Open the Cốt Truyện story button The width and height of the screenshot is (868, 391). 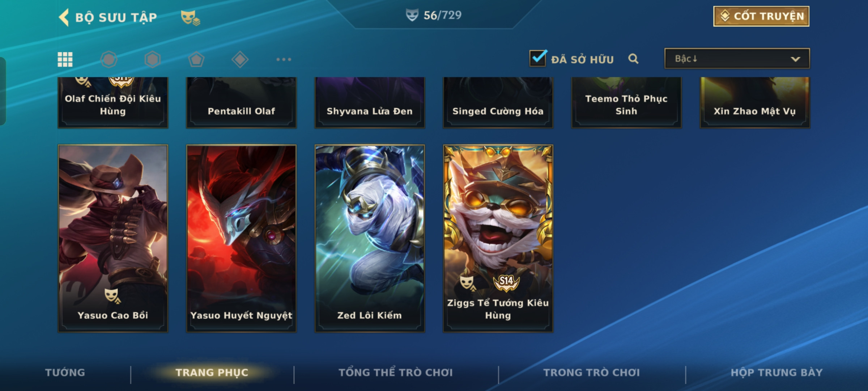tap(761, 16)
